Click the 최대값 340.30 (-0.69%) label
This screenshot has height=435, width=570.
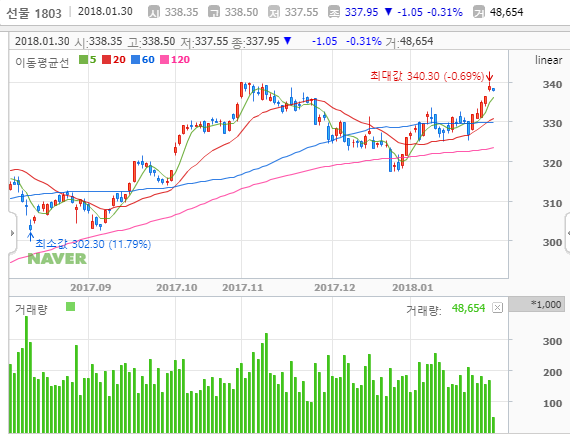(427, 76)
